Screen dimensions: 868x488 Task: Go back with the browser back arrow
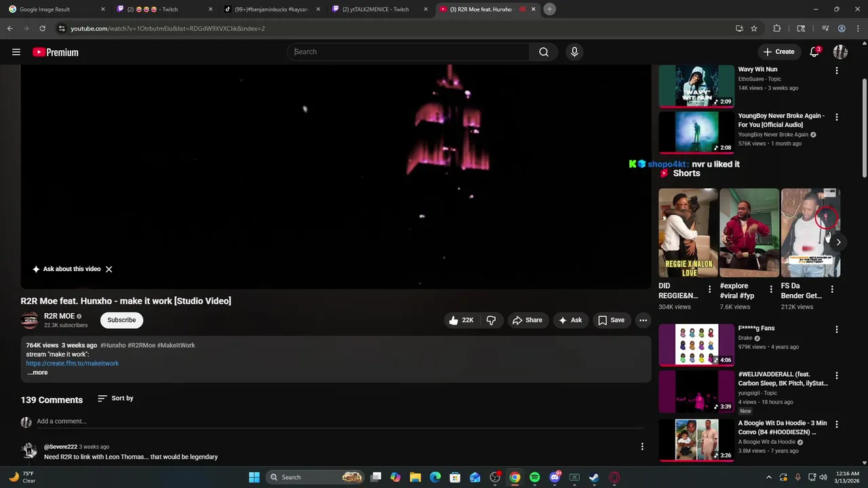click(9, 28)
